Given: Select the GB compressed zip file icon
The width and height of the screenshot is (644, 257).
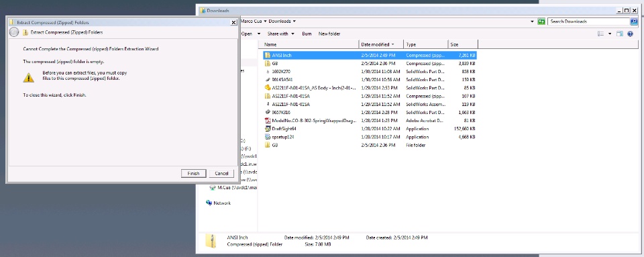Looking at the screenshot, I should (268, 63).
